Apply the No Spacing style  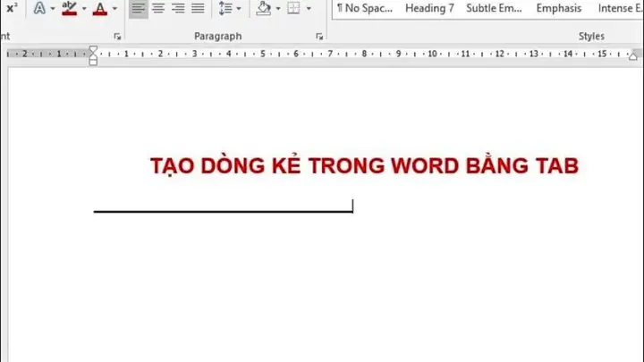coord(365,8)
